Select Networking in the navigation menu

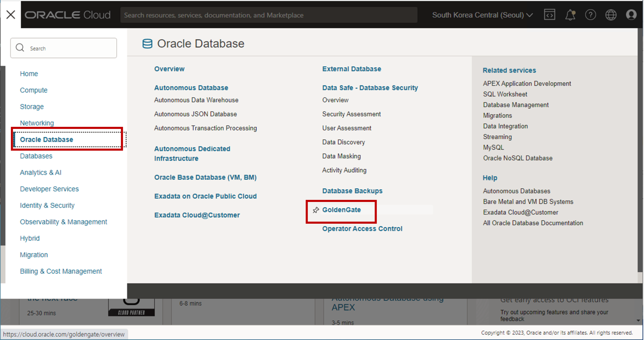point(37,123)
